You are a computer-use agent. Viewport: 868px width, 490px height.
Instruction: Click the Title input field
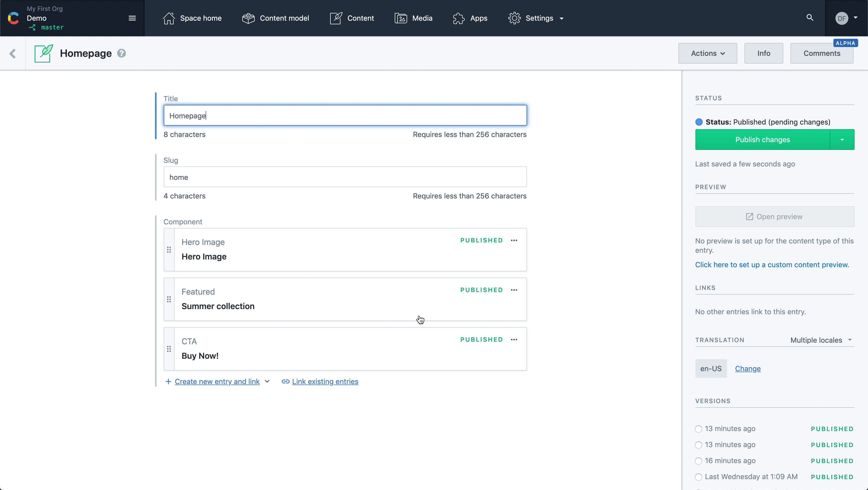pos(345,115)
